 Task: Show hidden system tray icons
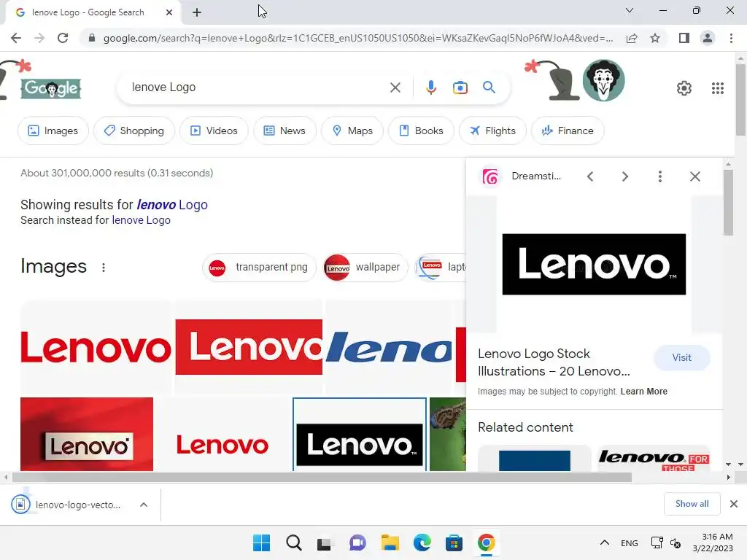coord(604,542)
